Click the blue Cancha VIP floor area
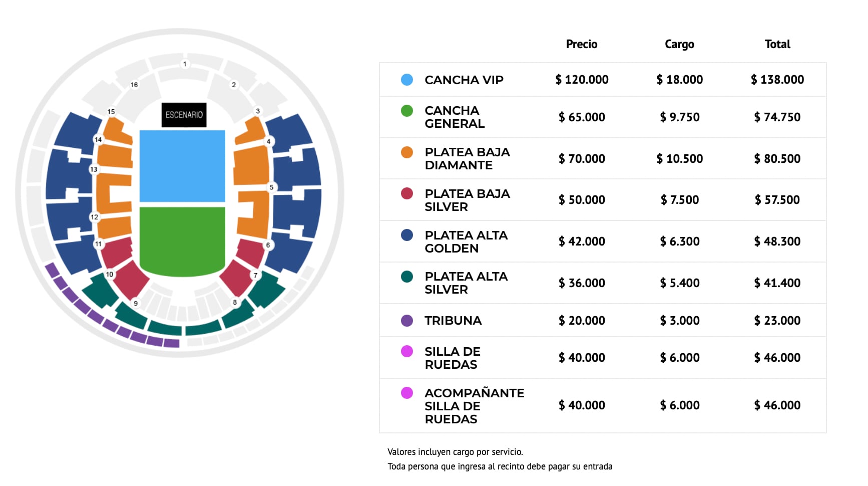 [182, 165]
